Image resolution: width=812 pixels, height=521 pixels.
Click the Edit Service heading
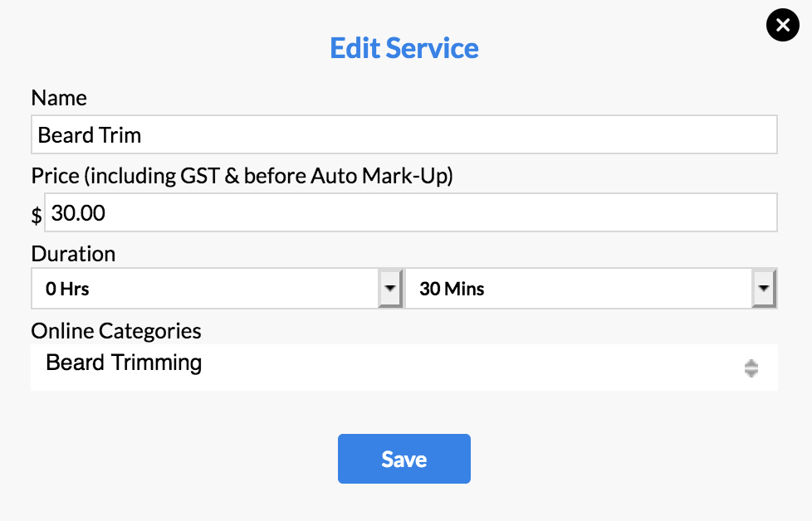[404, 48]
